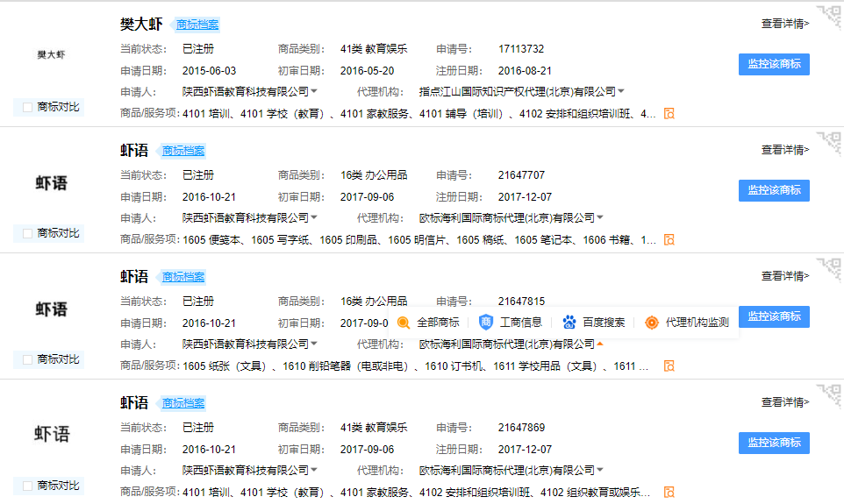Click the 百度搜索 paw icon
Screen dimensions: 844x504
click(569, 323)
